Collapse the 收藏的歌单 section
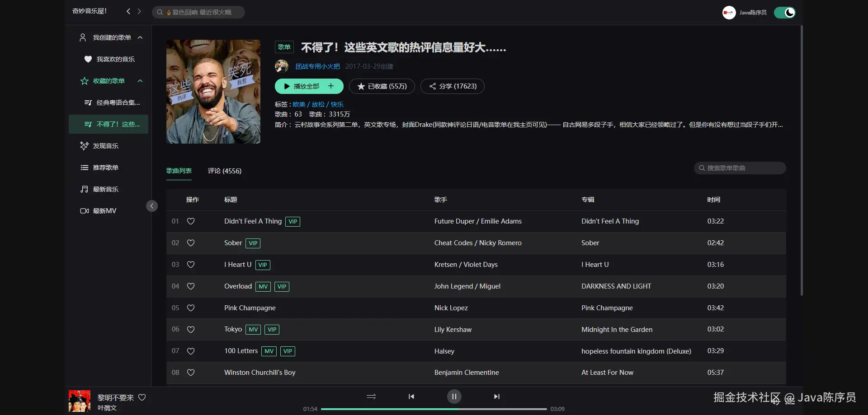Image resolution: width=868 pixels, height=415 pixels. point(140,81)
